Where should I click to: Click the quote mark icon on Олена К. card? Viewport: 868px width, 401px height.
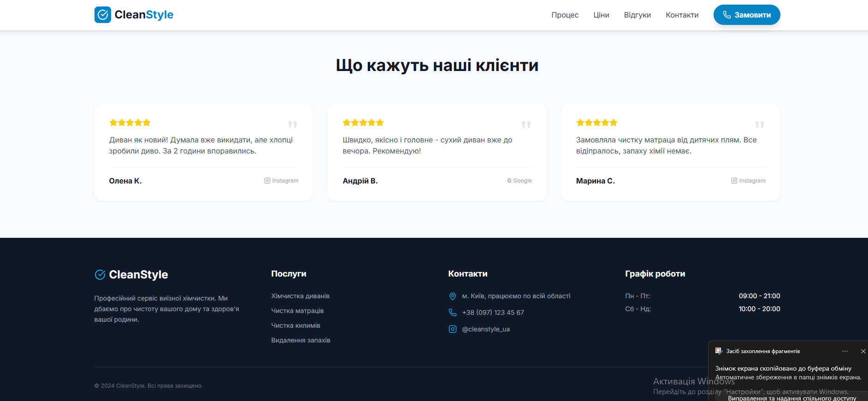[x=293, y=125]
